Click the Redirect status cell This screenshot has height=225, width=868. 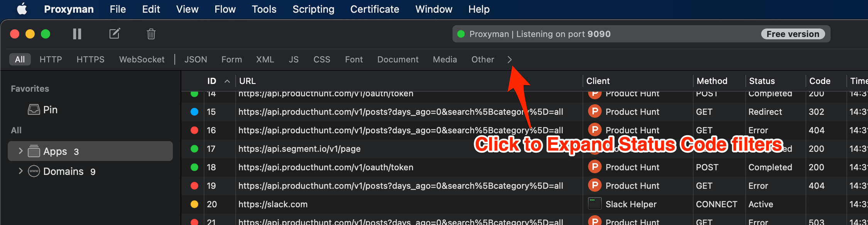click(765, 112)
